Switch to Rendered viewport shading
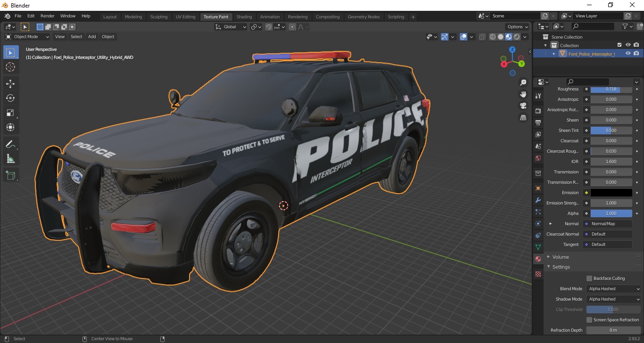644x343 pixels. pos(517,37)
